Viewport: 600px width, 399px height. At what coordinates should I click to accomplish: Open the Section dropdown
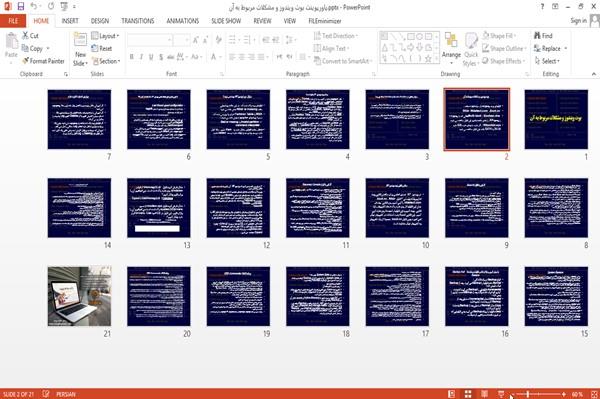(x=106, y=61)
